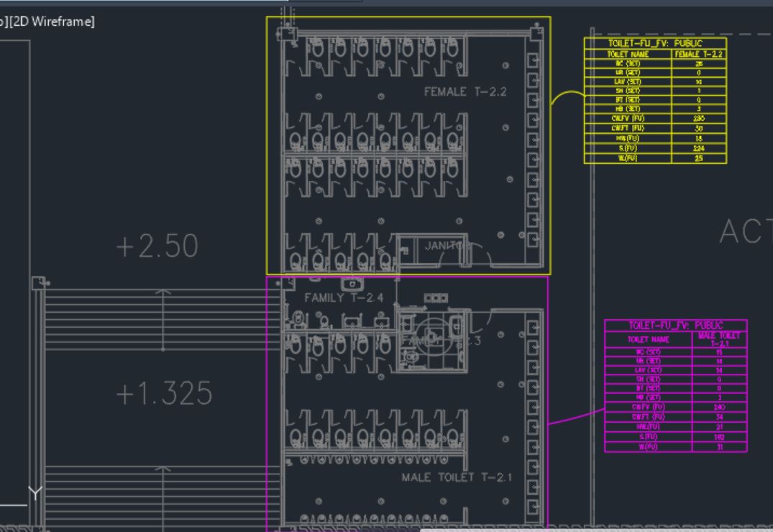773x532 pixels.
Task: Pick the magenta leader line to the male table
Action: (575, 417)
